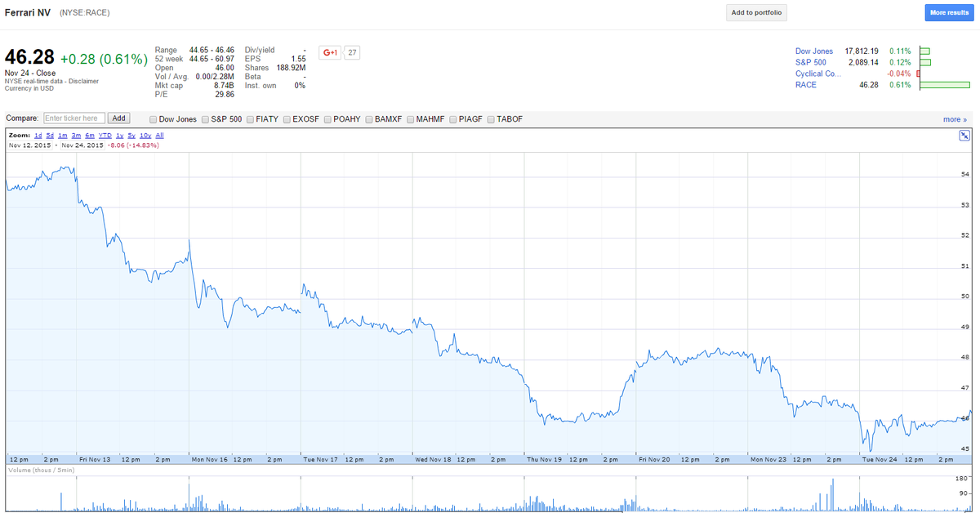Screen dimensions: 980x513
Task: Expand more comparison tickers link
Action: pyautogui.click(x=955, y=119)
